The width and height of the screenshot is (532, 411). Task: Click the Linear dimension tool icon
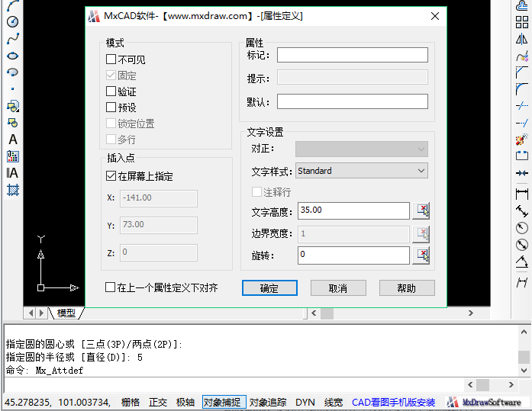coord(522,194)
